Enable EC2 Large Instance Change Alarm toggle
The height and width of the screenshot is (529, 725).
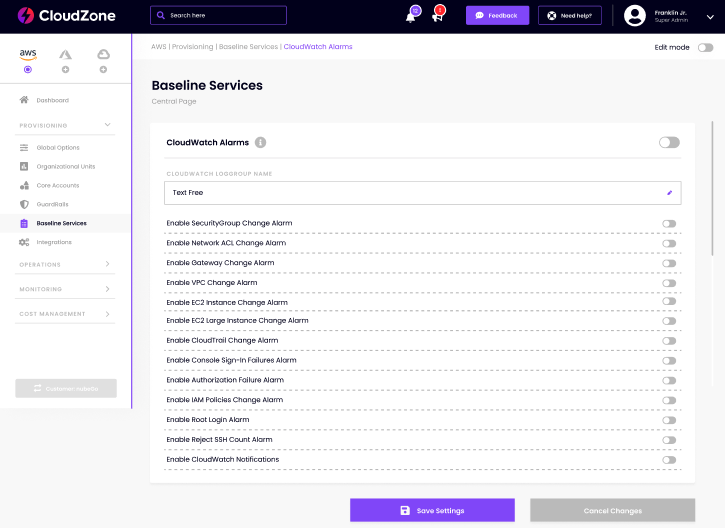click(669, 321)
